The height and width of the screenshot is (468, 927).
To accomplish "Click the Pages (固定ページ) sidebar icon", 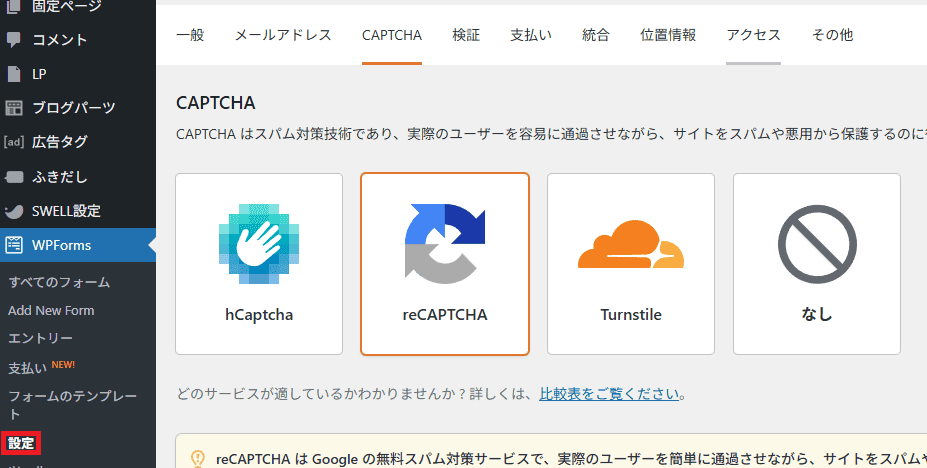I will pyautogui.click(x=14, y=6).
